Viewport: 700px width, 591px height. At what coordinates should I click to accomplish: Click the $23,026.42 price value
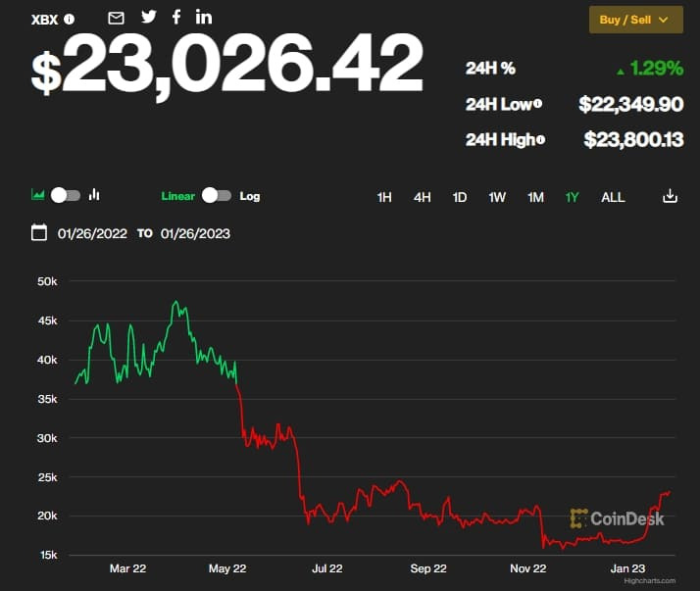coord(227,65)
